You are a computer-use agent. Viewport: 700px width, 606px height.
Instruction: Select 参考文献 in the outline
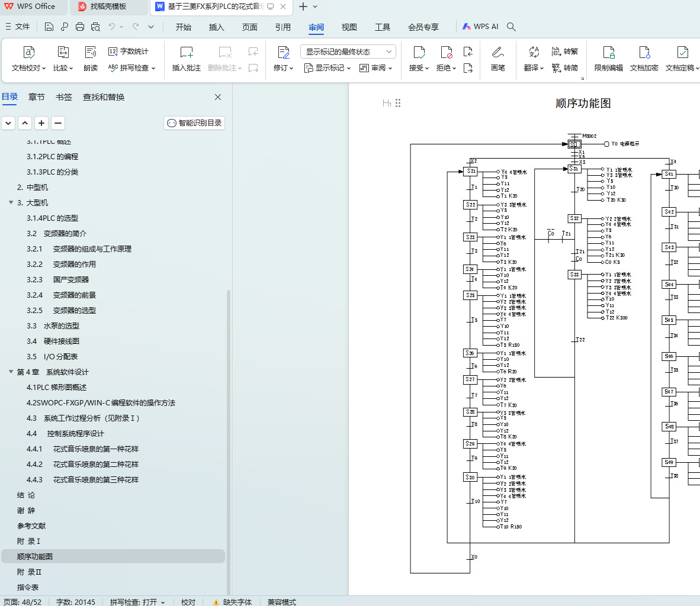click(31, 526)
